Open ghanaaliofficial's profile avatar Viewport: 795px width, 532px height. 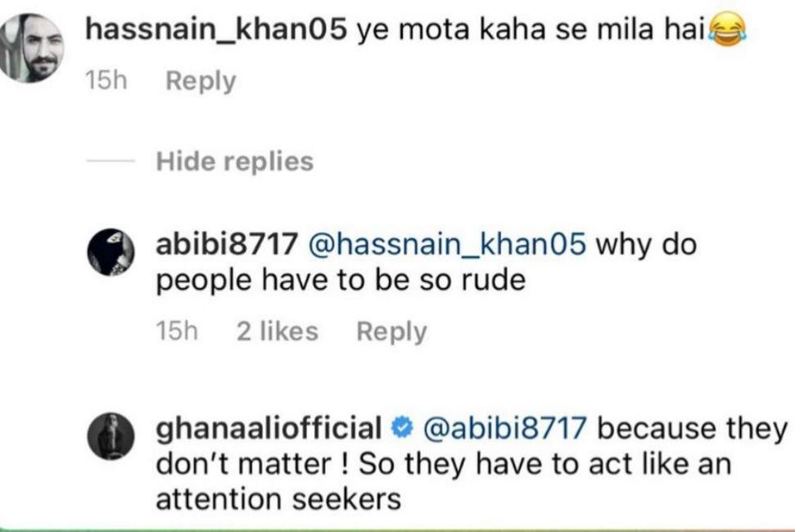tap(110, 440)
